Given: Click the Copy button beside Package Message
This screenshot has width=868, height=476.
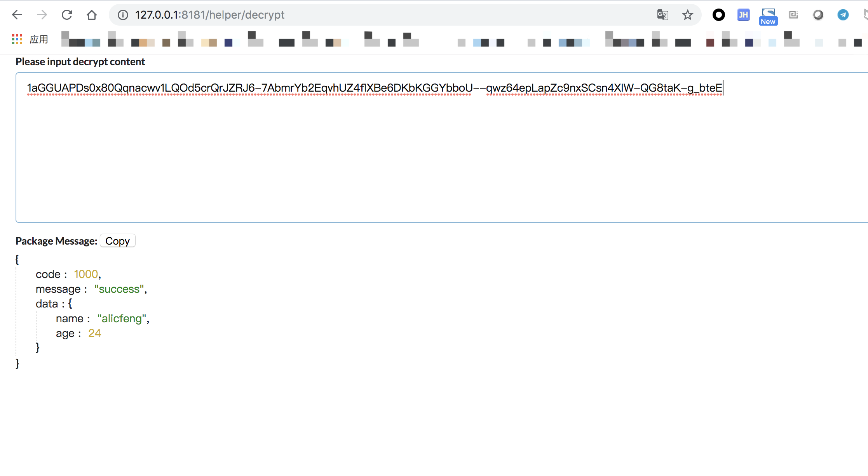Looking at the screenshot, I should (x=117, y=241).
